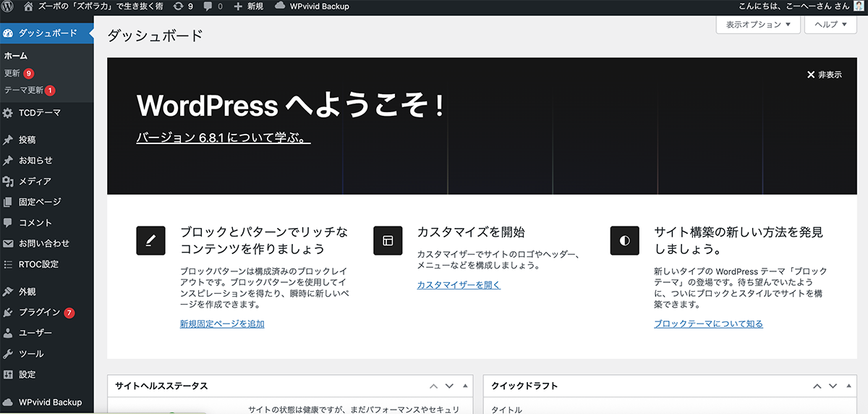868x414 pixels.
Task: Open メディア library from sidebar
Action: coord(34,182)
